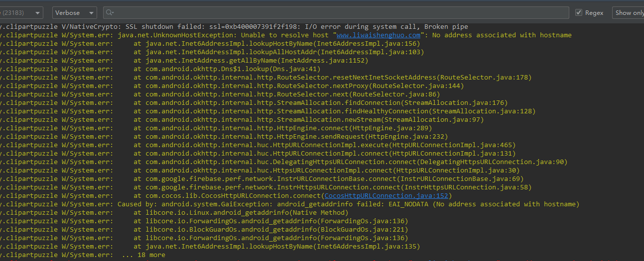
Task: Open the 'Show only' filter dropdown
Action: click(629, 13)
